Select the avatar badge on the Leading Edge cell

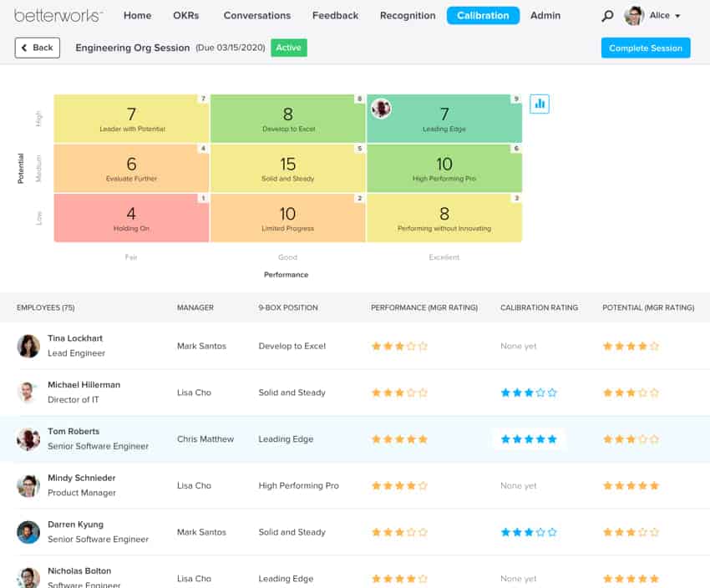point(382,108)
